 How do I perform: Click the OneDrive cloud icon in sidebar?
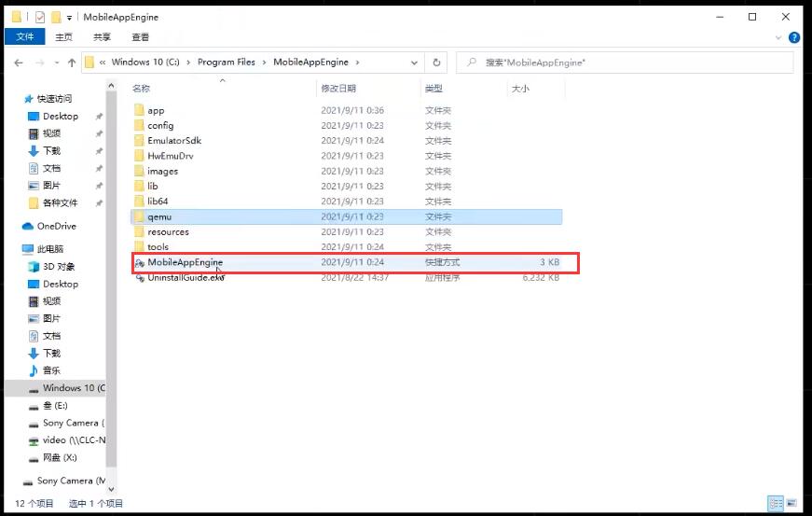[28, 227]
